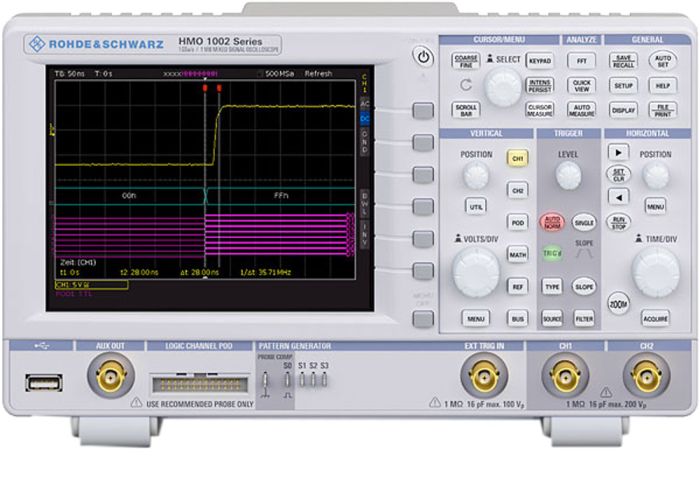Screen dimensions: 700x478
Task: Tap the ACQUIRE button
Action: 655,319
